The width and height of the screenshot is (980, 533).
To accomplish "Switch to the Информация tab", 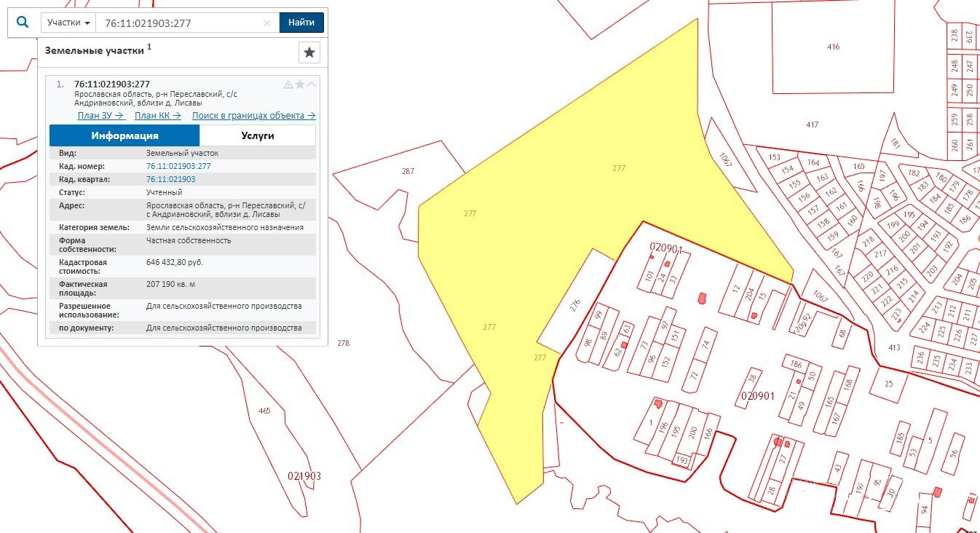I will 125,135.
